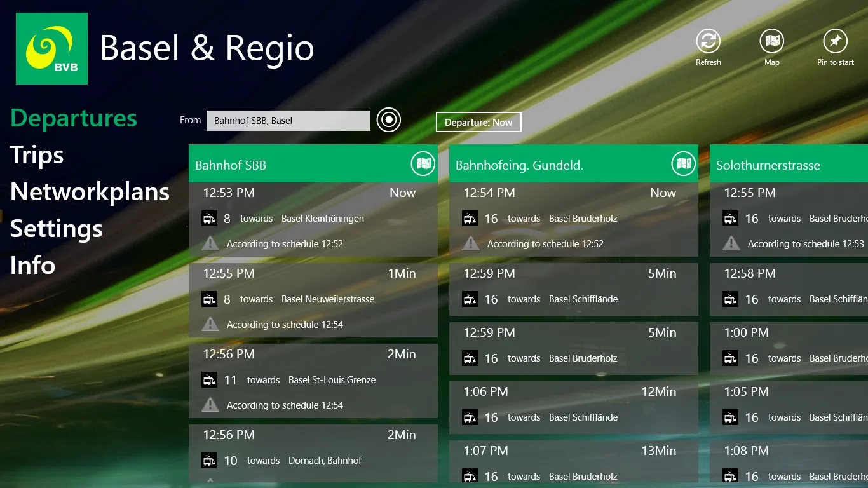This screenshot has width=868, height=488.
Task: Click tram icon for Solothurnerstrasse 1:08 PM departure
Action: click(730, 477)
